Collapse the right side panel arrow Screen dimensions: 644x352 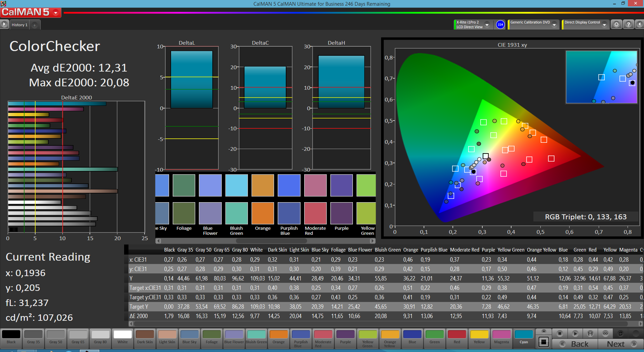point(640,25)
